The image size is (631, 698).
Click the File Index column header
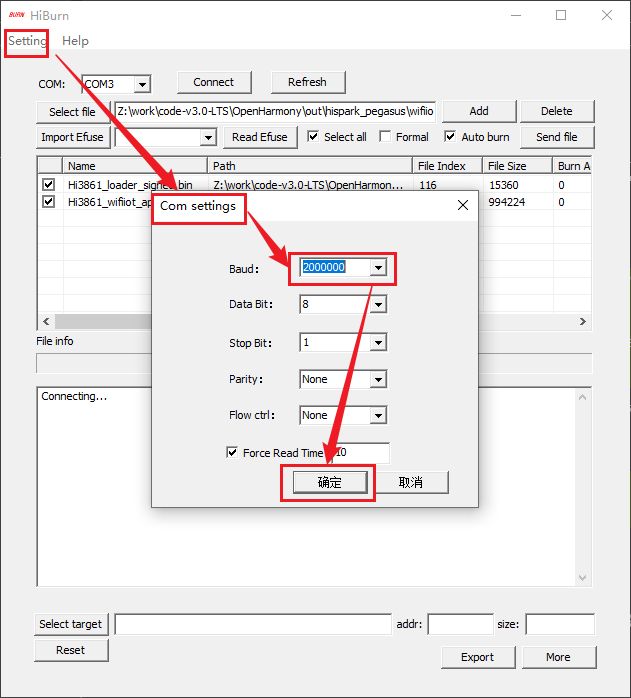448,166
